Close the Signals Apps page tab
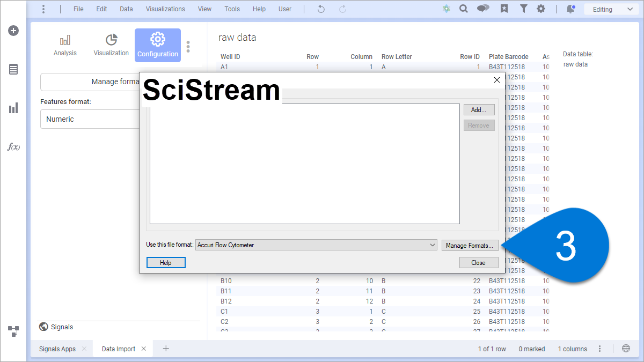The width and height of the screenshot is (644, 362). point(84,349)
